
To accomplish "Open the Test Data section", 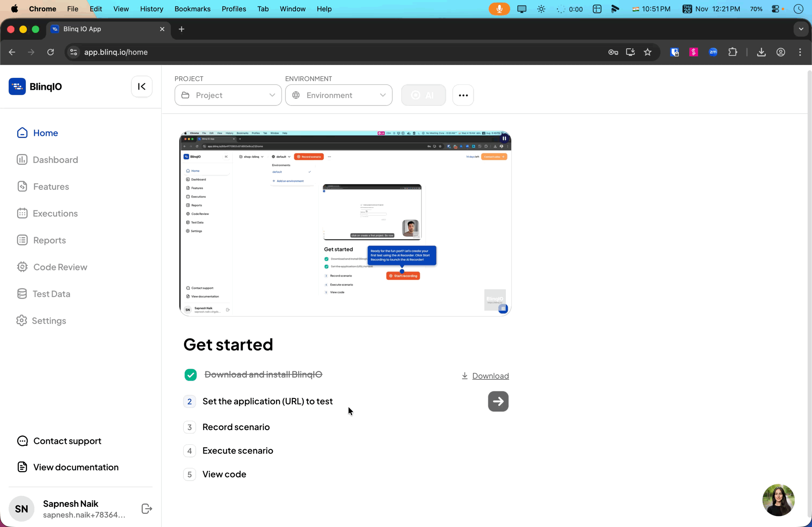I will (x=51, y=293).
